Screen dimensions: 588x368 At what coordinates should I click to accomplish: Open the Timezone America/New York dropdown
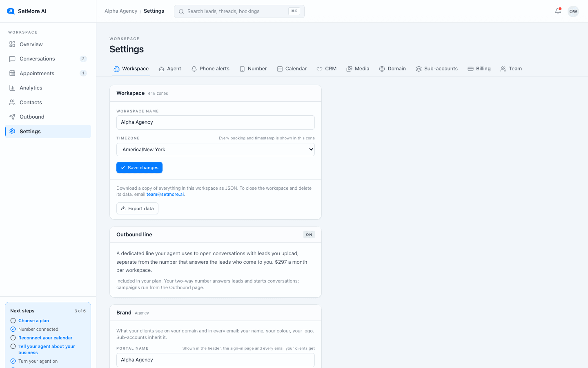tap(216, 150)
